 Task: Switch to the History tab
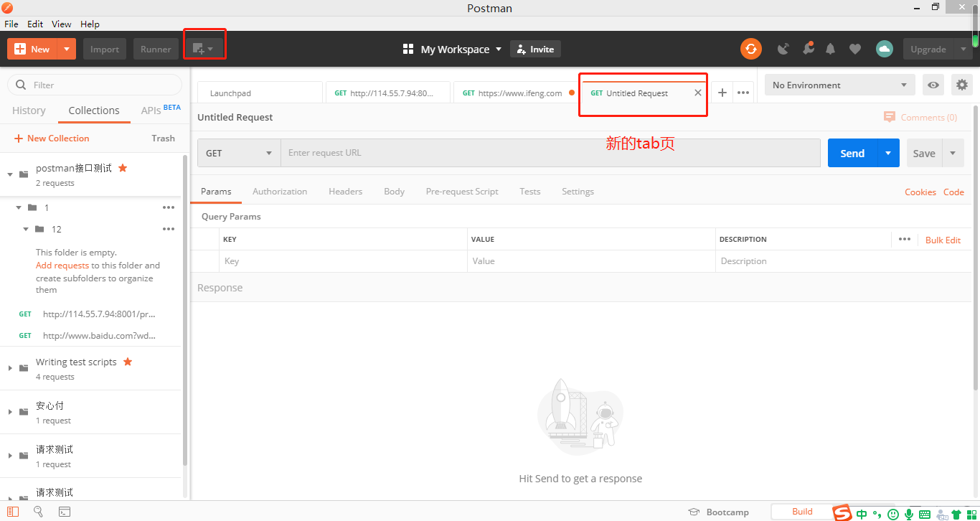[29, 110]
